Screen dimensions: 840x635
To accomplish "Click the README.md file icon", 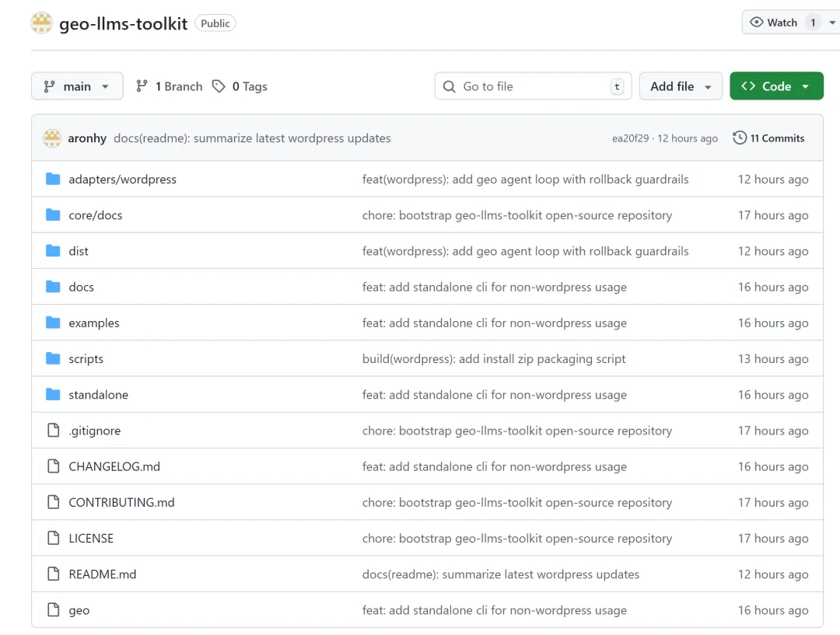I will coord(53,574).
